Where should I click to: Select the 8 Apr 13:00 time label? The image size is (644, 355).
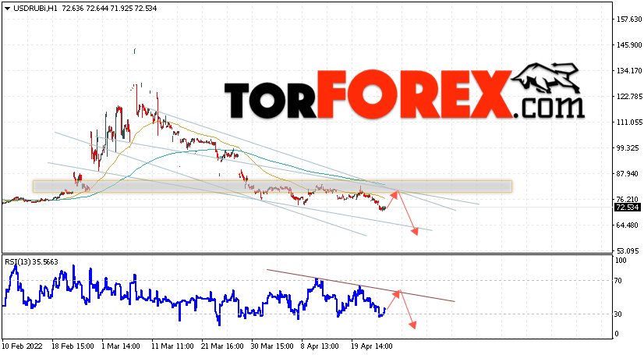pos(320,346)
